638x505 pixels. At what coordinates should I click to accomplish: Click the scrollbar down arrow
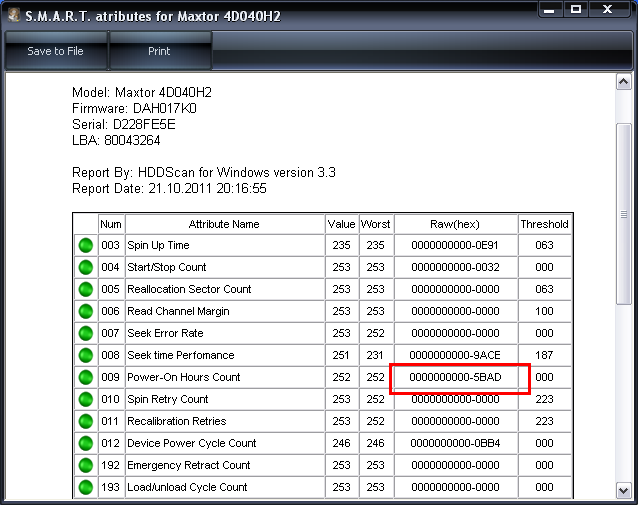click(x=624, y=490)
